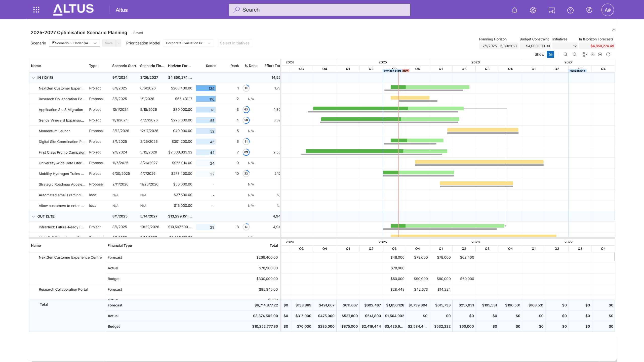
Task: Click the Momentum Launch Gantt bar
Action: [x=483, y=130]
